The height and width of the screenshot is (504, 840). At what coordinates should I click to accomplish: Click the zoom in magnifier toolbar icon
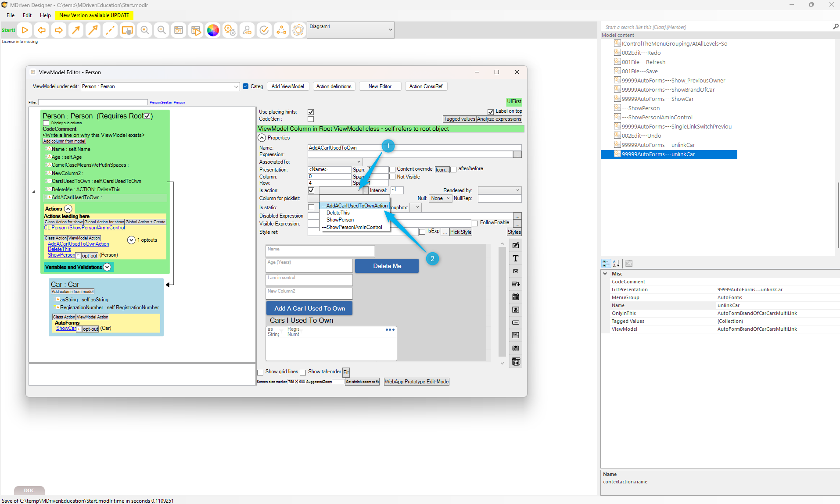tap(144, 30)
